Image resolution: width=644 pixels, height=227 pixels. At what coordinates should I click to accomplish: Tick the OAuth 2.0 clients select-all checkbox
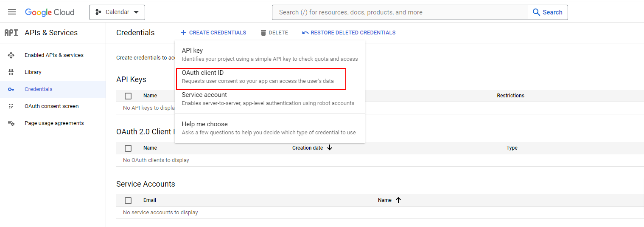tap(128, 148)
